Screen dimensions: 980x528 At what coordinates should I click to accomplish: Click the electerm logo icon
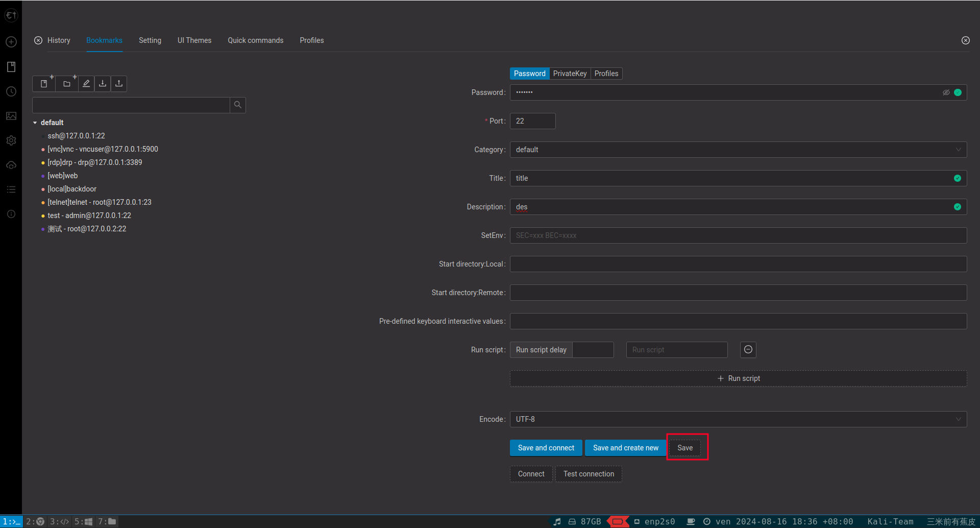pos(11,15)
